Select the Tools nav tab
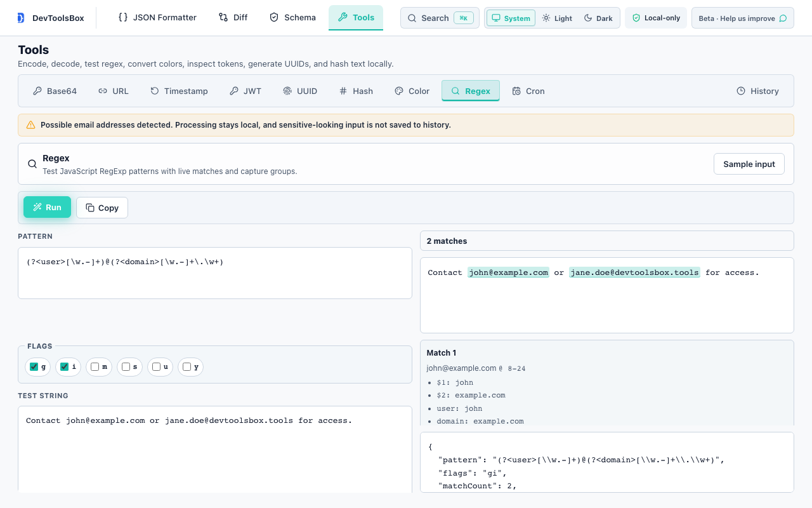Viewport: 812px width, 508px height. coord(356,18)
